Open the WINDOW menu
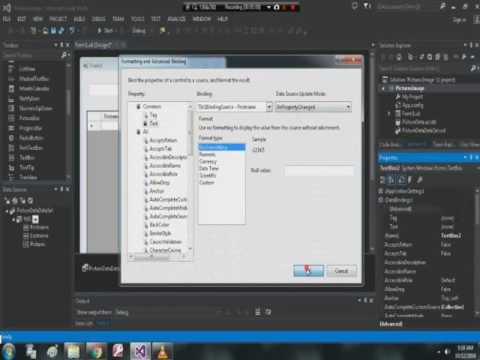Screen dimensions: 480x360 point(202,19)
